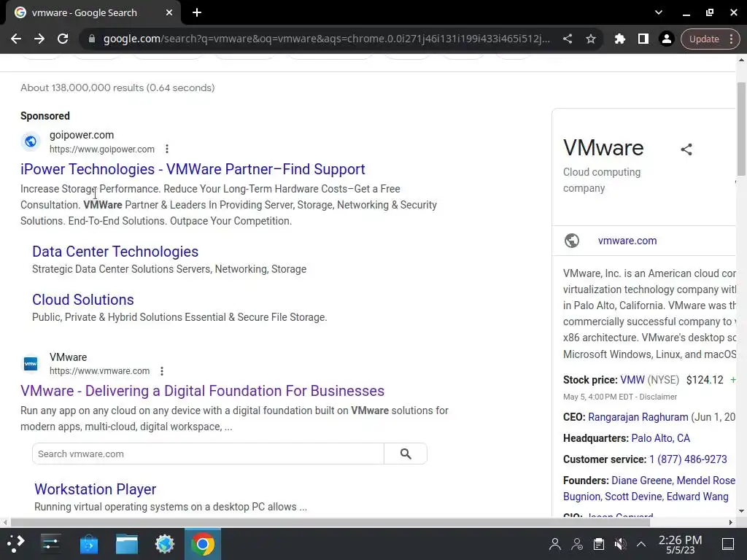The height and width of the screenshot is (560, 747).
Task: Open System Settings from the taskbar
Action: coord(50,544)
